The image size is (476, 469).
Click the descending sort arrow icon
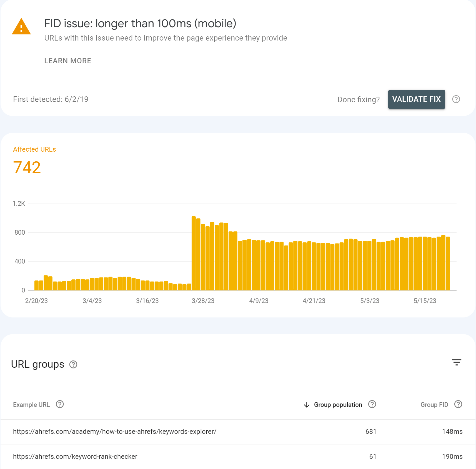coord(307,405)
